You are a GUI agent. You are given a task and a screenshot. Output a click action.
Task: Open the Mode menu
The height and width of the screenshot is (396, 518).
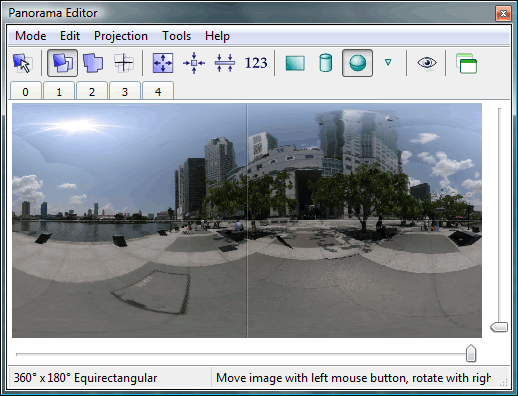(x=31, y=36)
